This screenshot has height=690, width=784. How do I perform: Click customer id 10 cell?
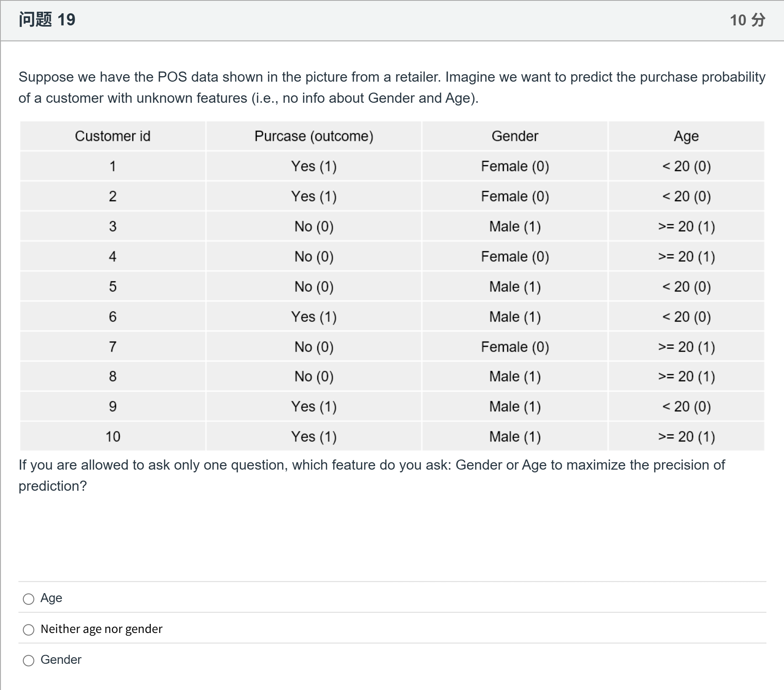pyautogui.click(x=113, y=436)
